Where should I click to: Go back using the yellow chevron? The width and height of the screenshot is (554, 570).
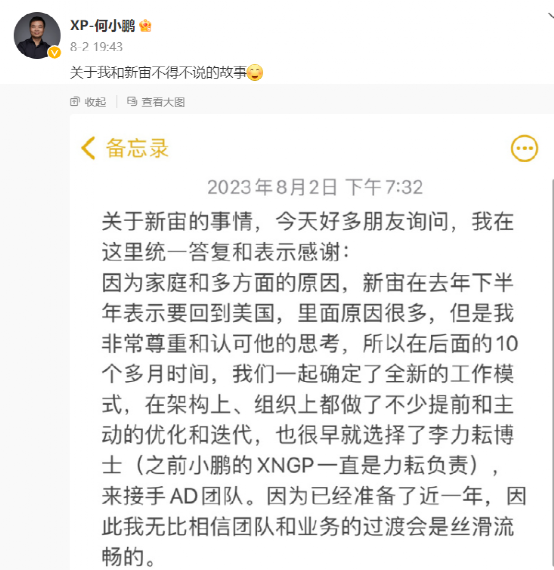point(88,148)
